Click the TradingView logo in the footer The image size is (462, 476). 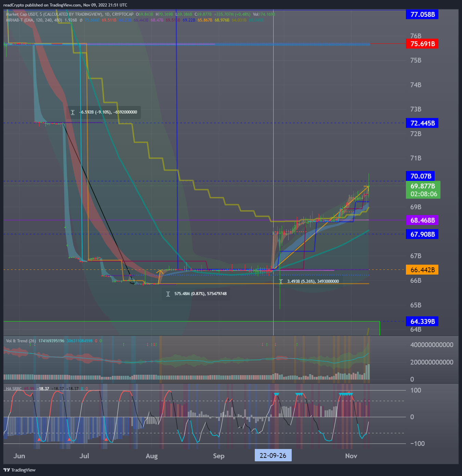[19, 470]
